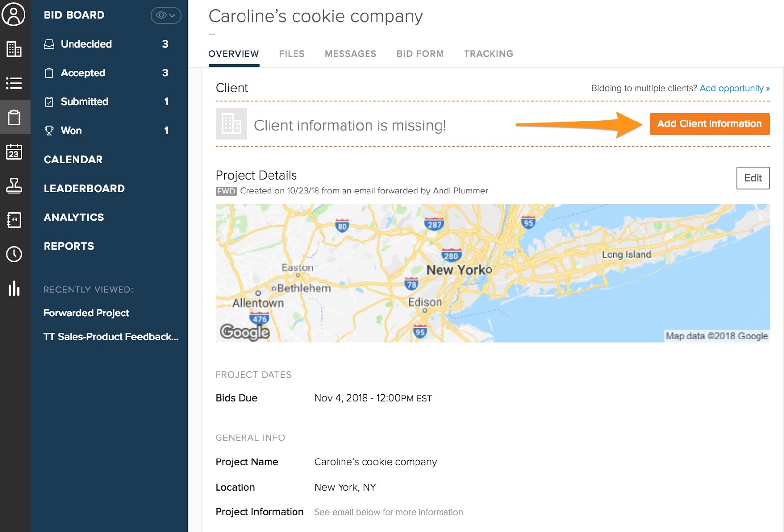Select the clipboard bid board icon
Screen dimensions: 784x532
pos(14,118)
